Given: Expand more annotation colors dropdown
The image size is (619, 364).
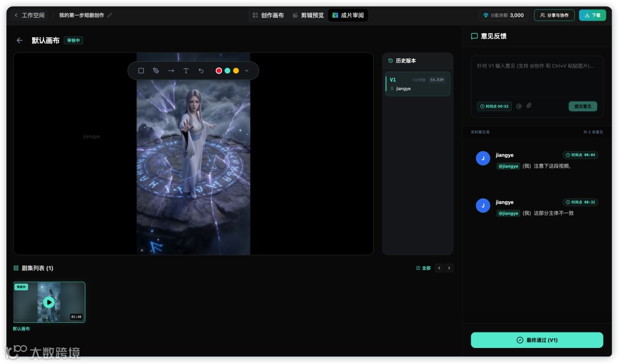Looking at the screenshot, I should [x=246, y=71].
